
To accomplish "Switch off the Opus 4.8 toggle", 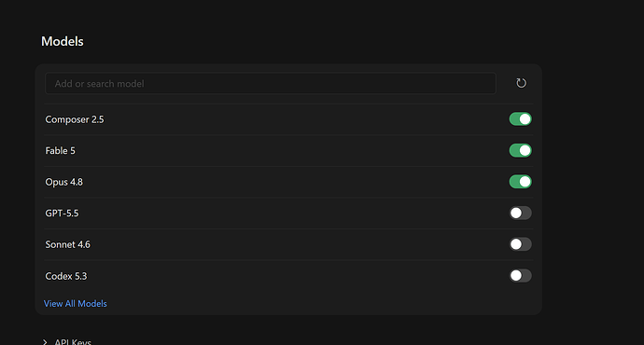I will tap(521, 182).
